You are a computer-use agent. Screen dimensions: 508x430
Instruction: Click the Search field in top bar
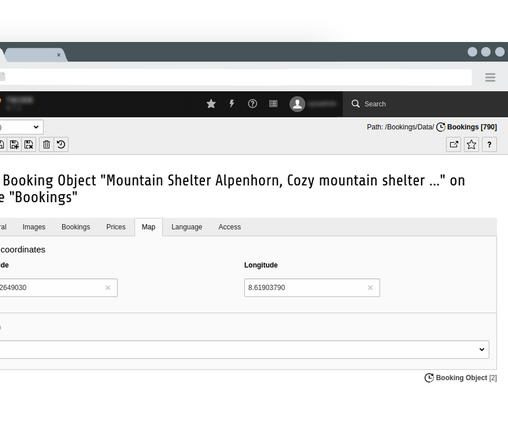[425, 104]
